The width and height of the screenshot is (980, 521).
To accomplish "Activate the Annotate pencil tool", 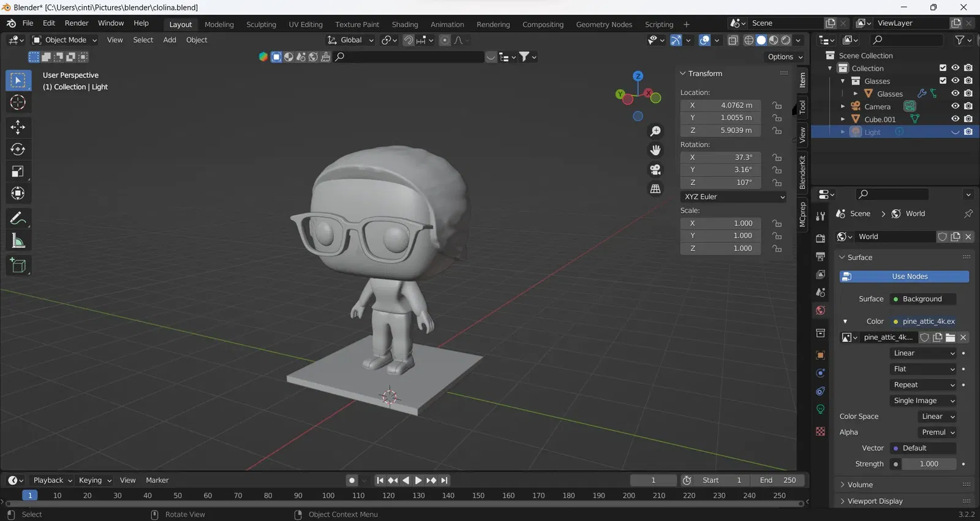I will pos(18,218).
